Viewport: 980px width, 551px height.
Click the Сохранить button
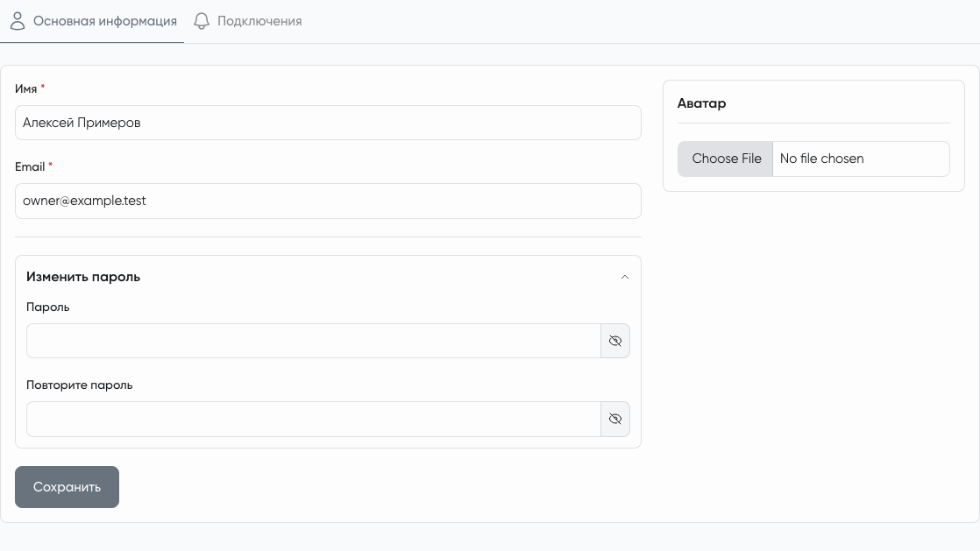67,487
